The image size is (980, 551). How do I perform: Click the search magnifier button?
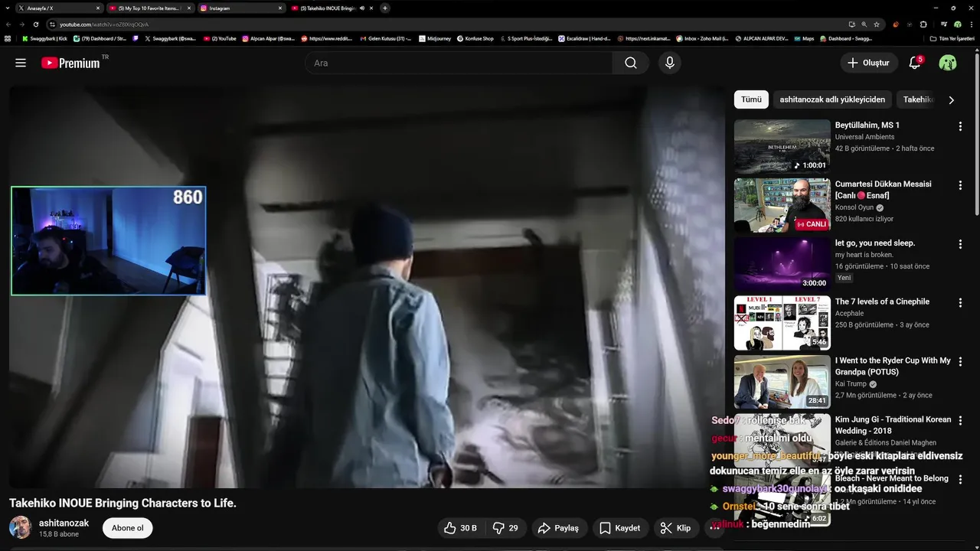[631, 63]
